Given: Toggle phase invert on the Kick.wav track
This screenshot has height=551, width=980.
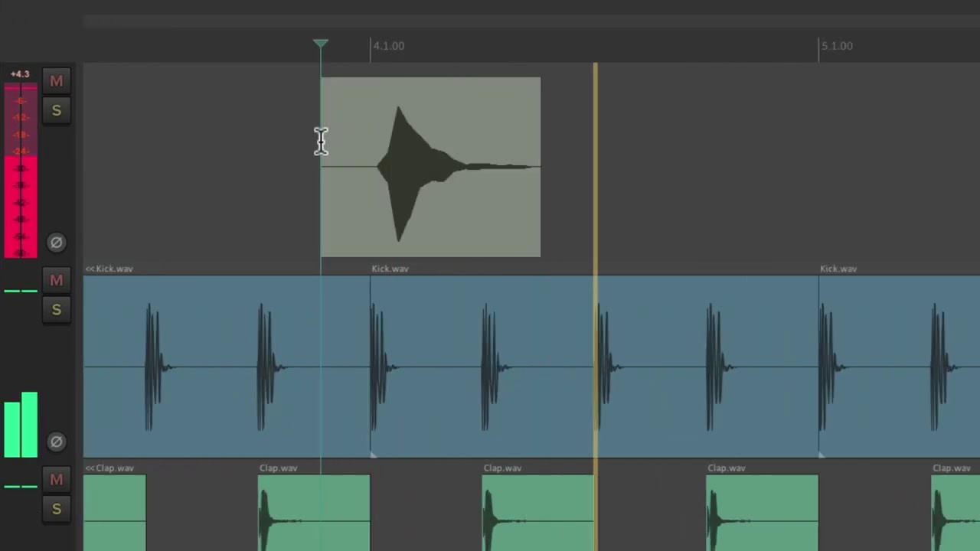Looking at the screenshot, I should coord(56,442).
